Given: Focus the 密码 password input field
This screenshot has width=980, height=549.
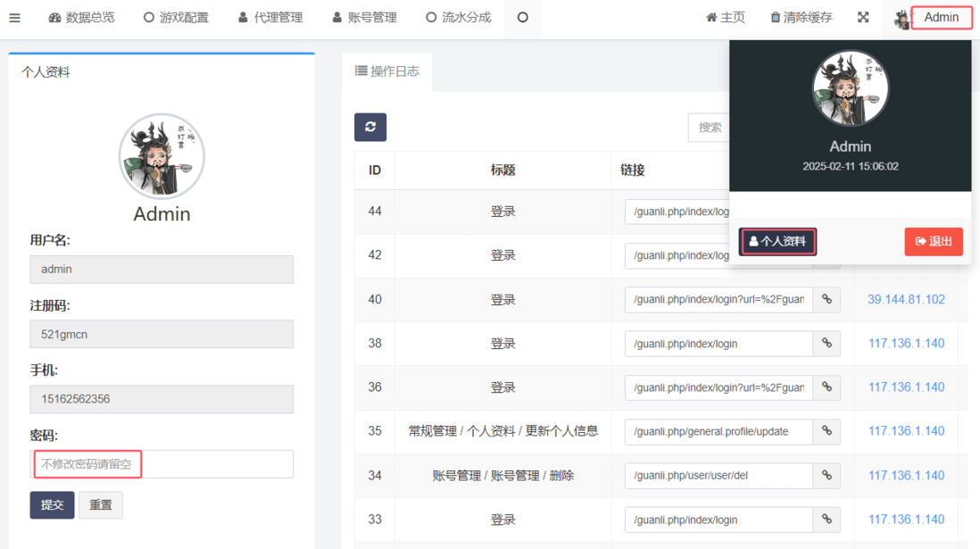Looking at the screenshot, I should 162,464.
